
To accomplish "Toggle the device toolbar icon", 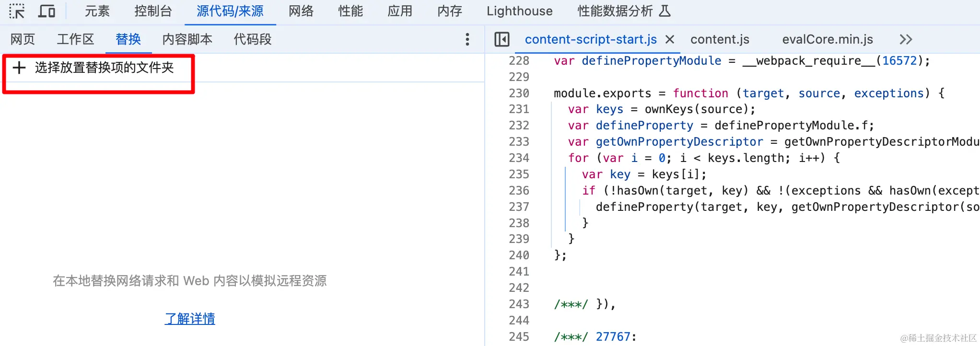I will tap(47, 11).
